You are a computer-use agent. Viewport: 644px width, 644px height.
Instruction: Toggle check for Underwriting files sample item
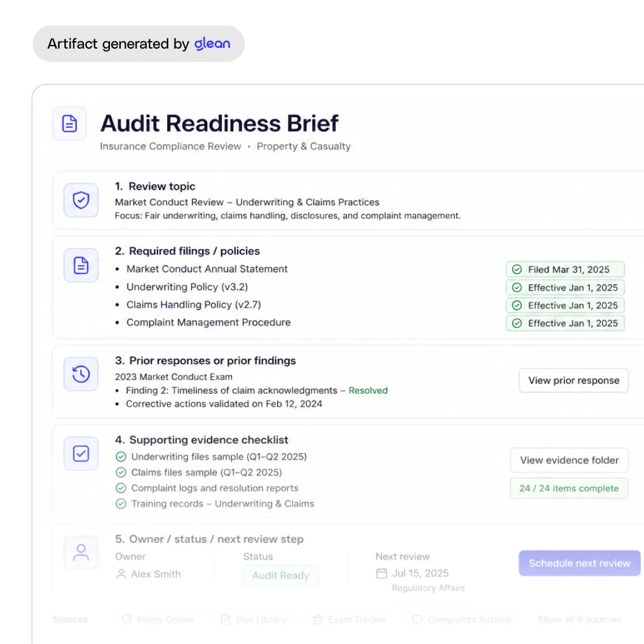[x=121, y=457]
